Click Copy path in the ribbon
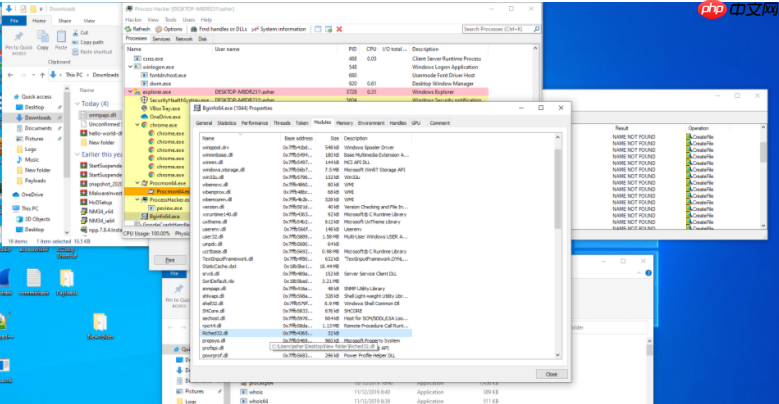Viewport: 779px width, 404px height. [x=92, y=42]
